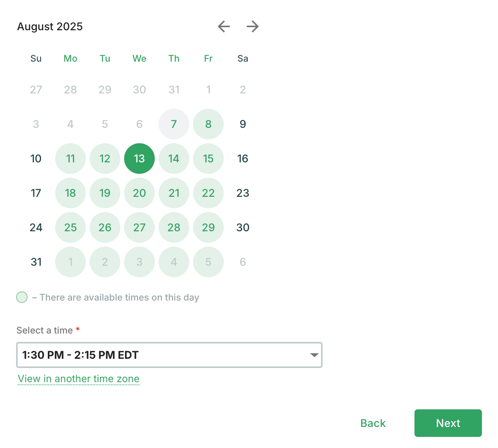Go to next month using right arrow

(x=252, y=26)
